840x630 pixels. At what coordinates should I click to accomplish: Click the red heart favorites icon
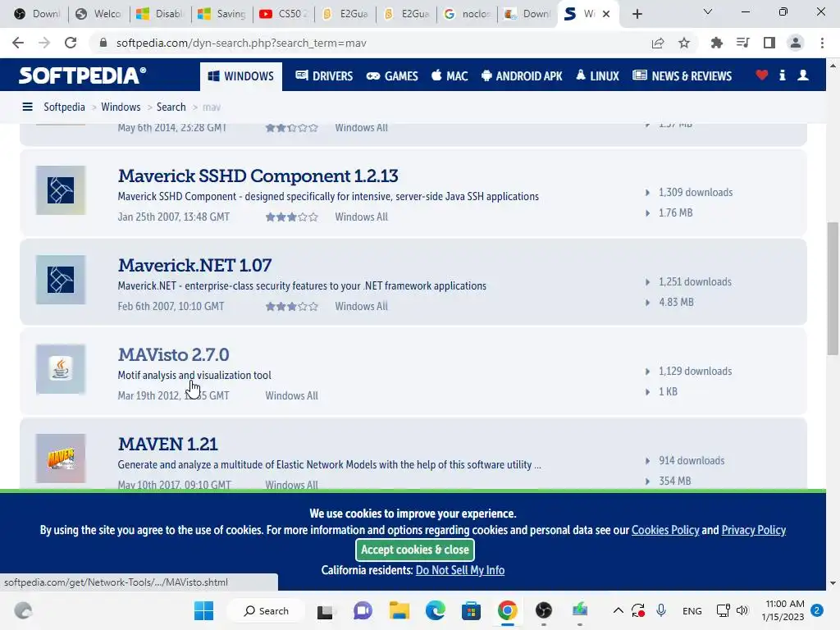click(x=761, y=75)
